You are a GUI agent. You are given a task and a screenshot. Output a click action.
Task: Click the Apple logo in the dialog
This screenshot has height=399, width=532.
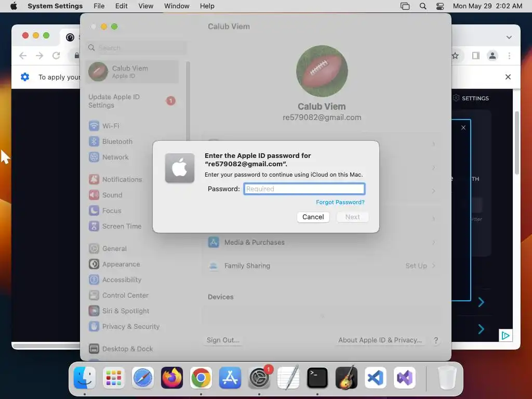pos(180,168)
